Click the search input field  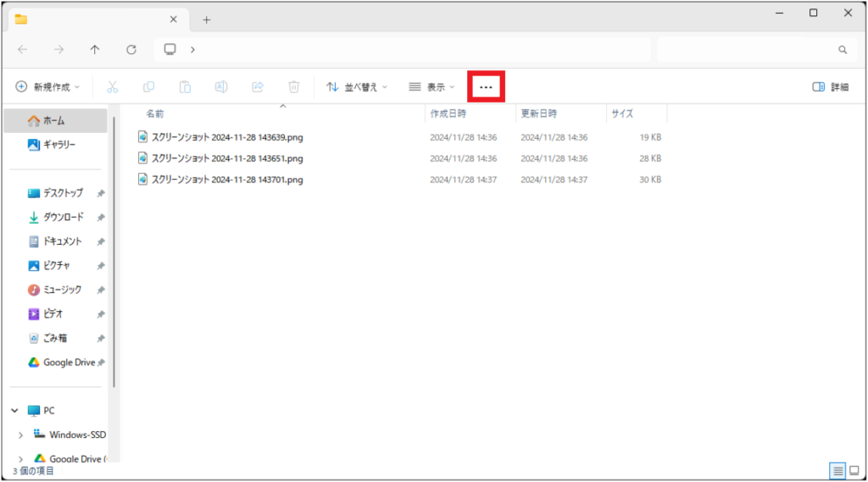click(x=746, y=50)
